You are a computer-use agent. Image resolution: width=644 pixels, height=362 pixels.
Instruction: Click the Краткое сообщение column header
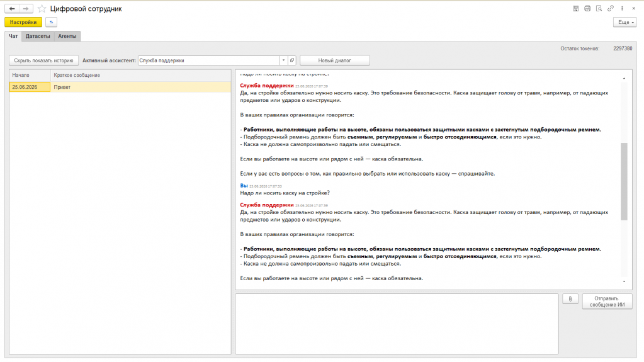[x=141, y=75]
